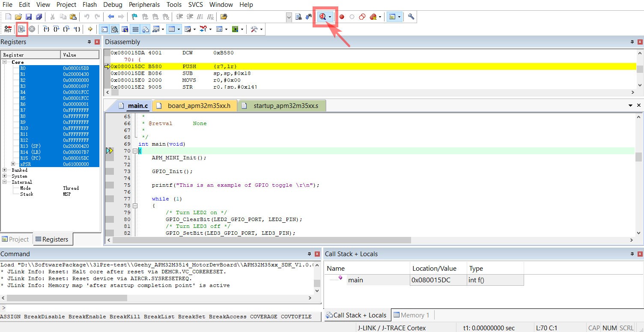Screen dimensions: 644x332
Task: Click the Step Into icon
Action: 46,29
